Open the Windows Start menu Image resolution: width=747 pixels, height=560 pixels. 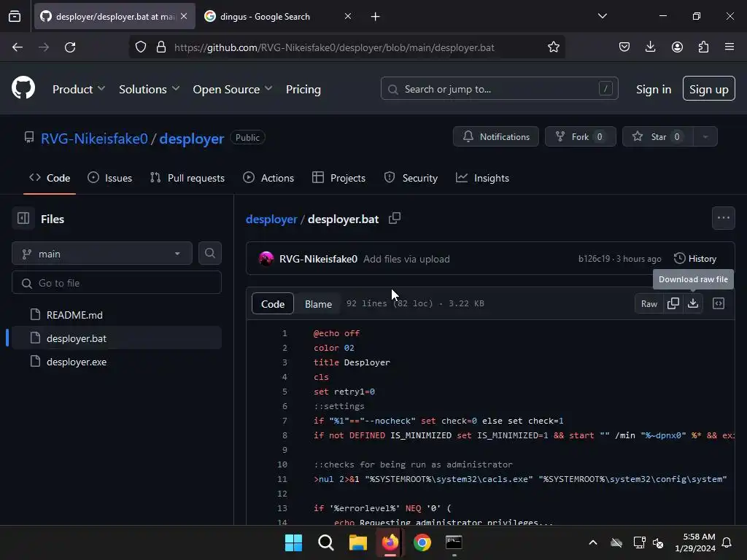pos(293,542)
